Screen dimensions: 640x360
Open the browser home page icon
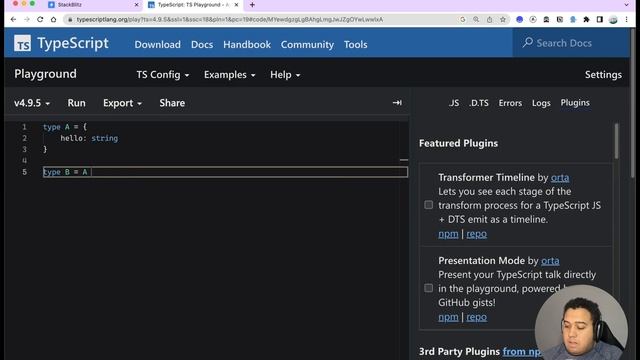point(53,19)
